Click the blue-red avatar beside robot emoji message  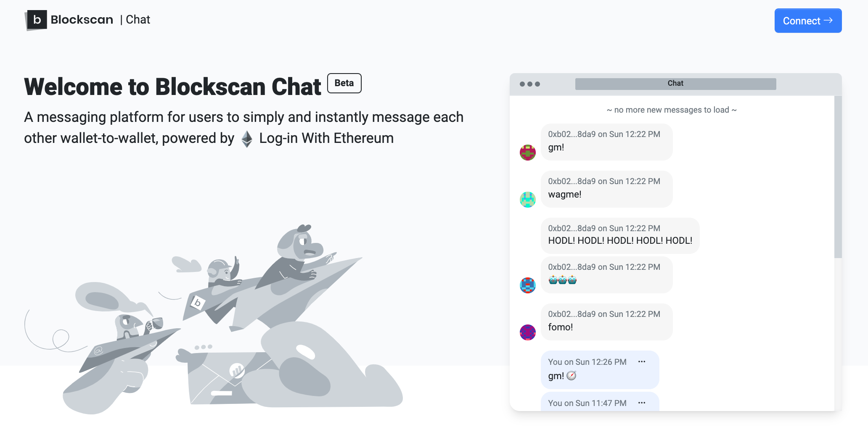pyautogui.click(x=527, y=285)
